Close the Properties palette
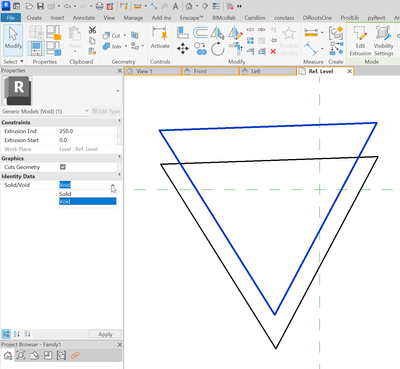This screenshot has width=400, height=369. [120, 70]
